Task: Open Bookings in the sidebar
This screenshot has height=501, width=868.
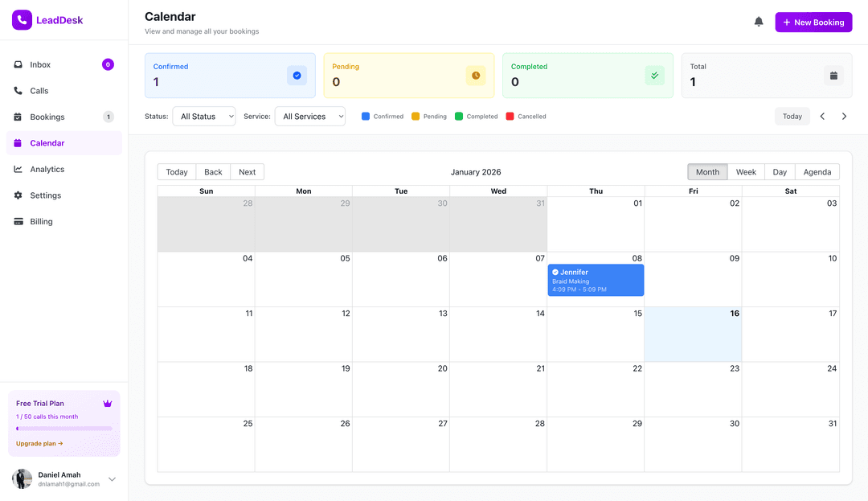Action: [x=47, y=117]
